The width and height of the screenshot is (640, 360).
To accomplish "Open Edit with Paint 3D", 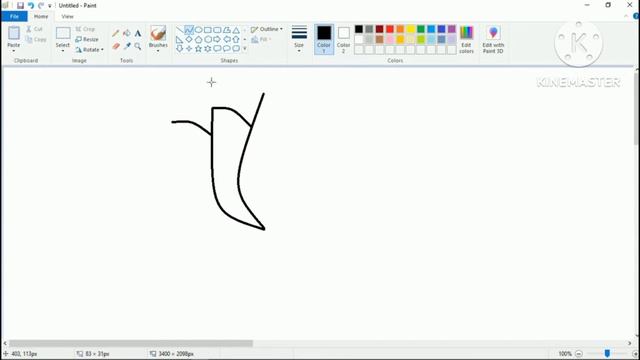I will pos(493,39).
